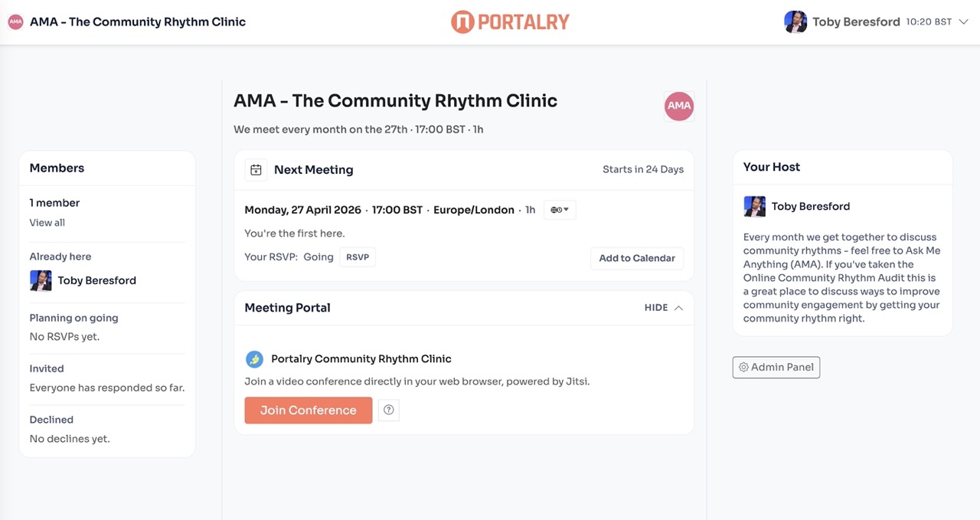Click the calendar icon next to Next Meeting

(256, 169)
